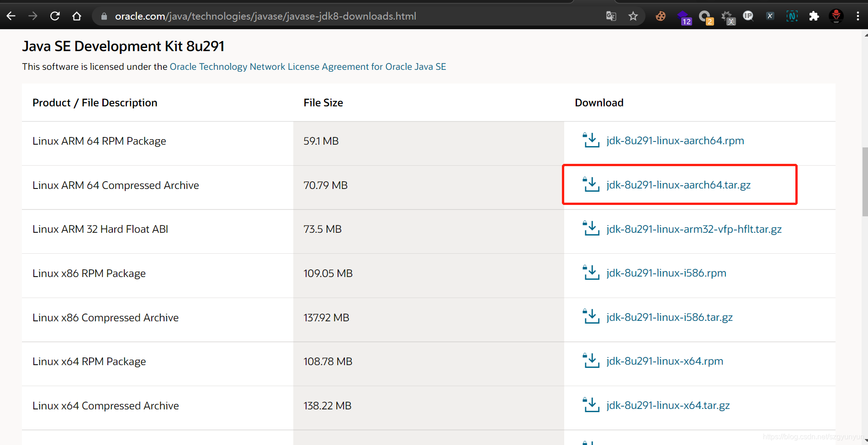Image resolution: width=868 pixels, height=445 pixels.
Task: Download jdk-8u291-linux-i586.tar.gz
Action: pyautogui.click(x=669, y=317)
